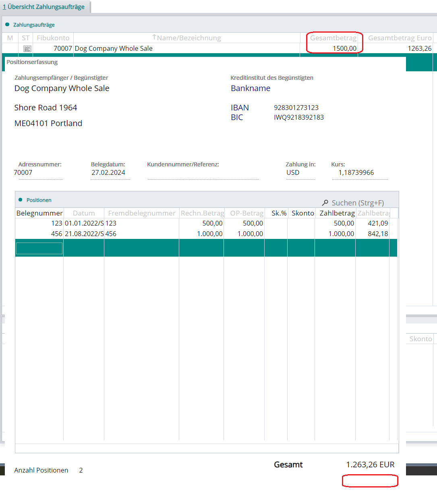Click the Belegnummer column header
Image resolution: width=437 pixels, height=504 pixels.
click(x=39, y=213)
